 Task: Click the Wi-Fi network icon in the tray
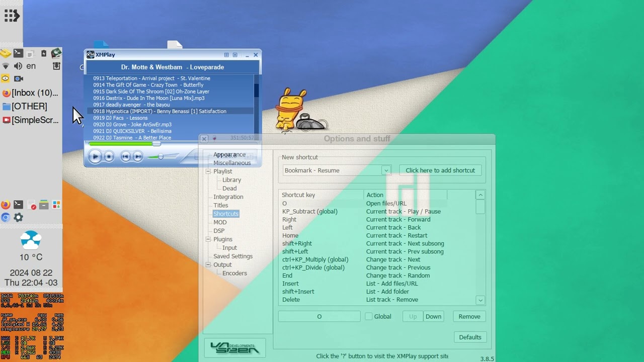point(6,66)
